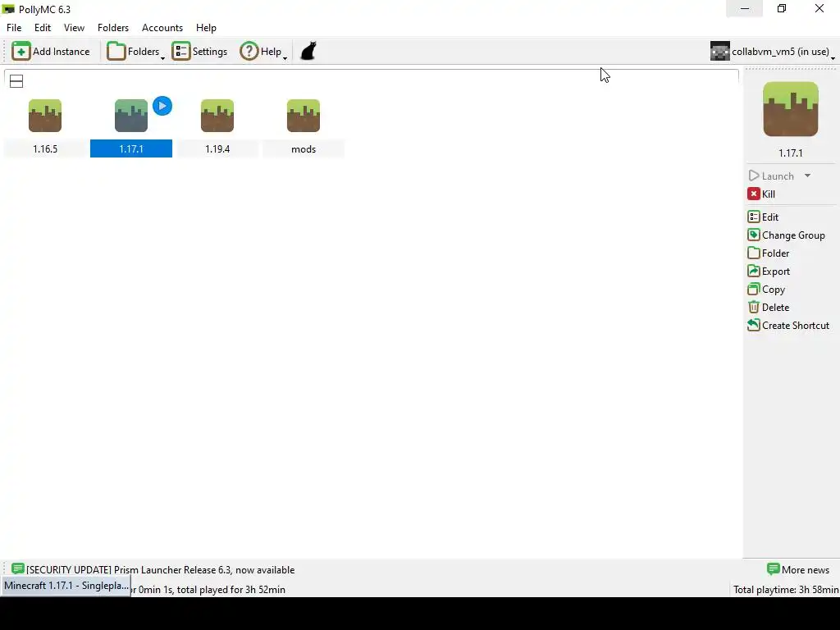Screen dimensions: 840x630
Task: Click the Prism Launcher security update news link
Action: point(160,570)
